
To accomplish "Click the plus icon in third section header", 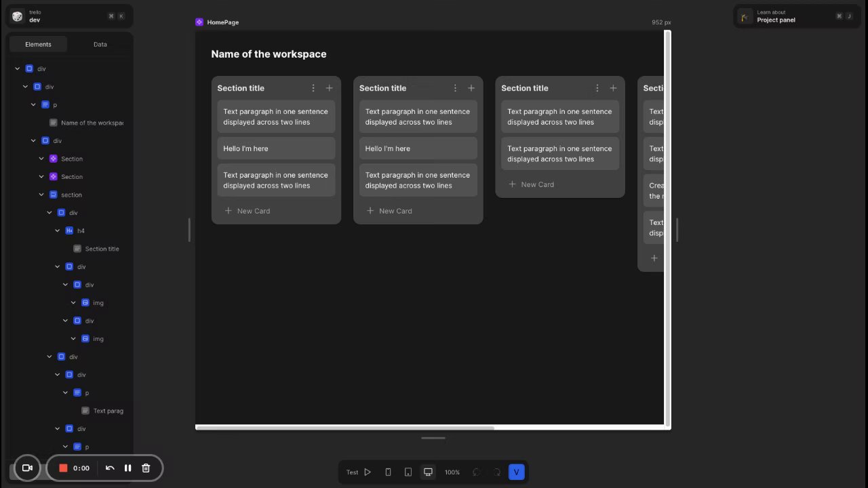I will (x=613, y=88).
